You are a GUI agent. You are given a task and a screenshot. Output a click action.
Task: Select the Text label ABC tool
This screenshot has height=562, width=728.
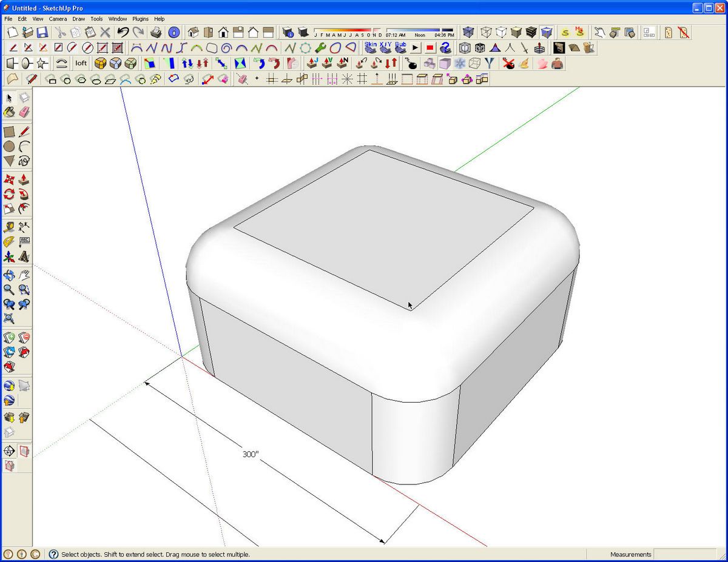[x=24, y=242]
